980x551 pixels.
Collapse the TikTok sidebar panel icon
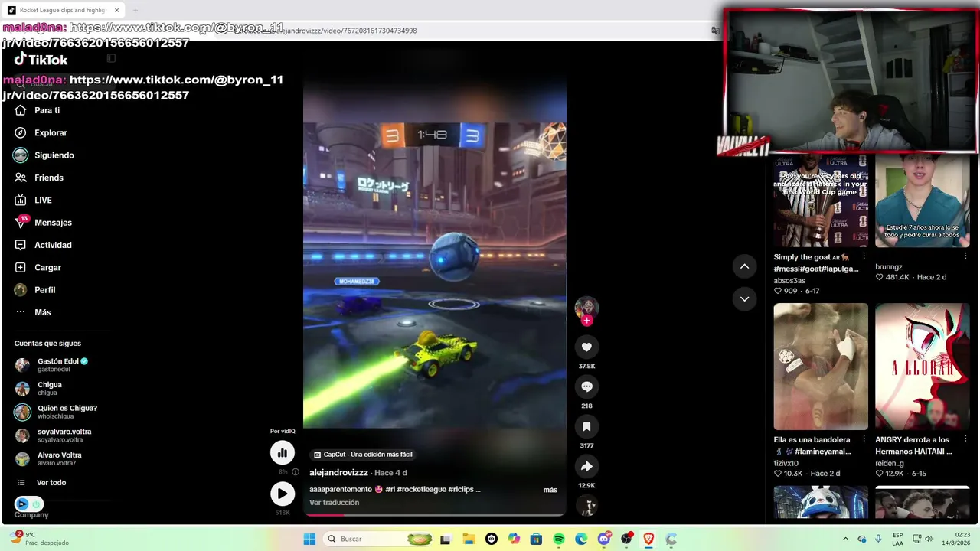tap(111, 58)
